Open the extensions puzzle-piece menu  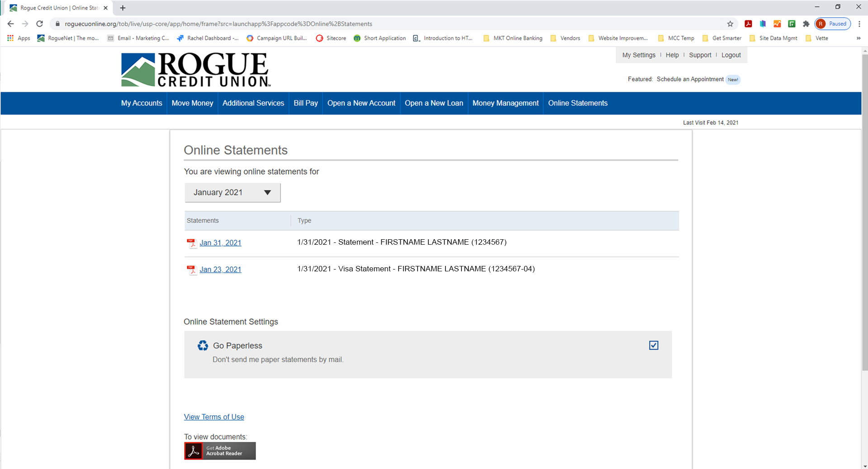[806, 24]
